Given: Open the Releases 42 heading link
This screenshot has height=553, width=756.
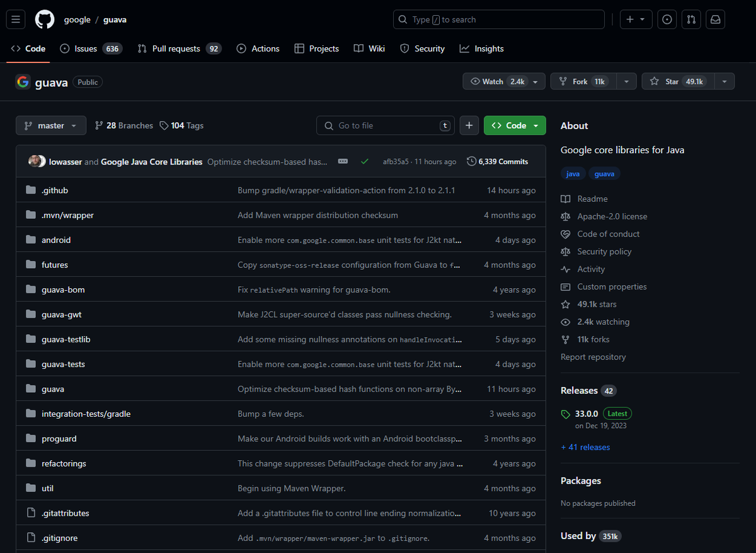Looking at the screenshot, I should [x=588, y=390].
